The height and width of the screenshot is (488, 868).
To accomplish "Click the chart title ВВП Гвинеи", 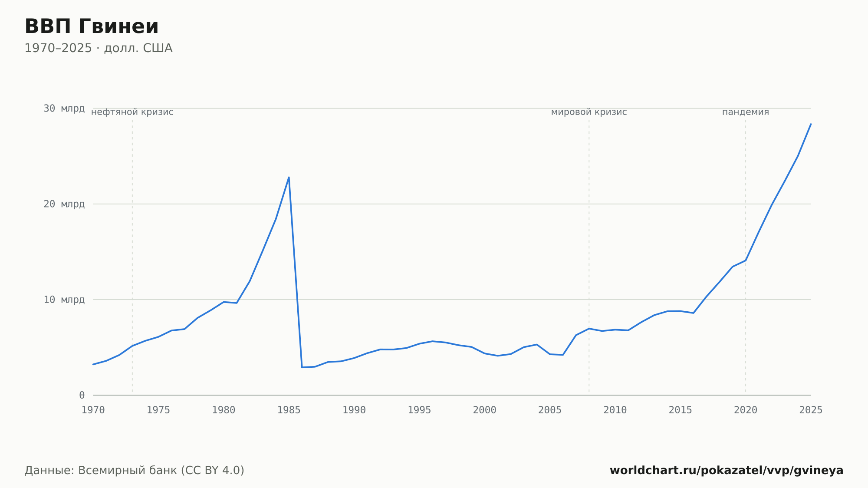I will tap(92, 26).
